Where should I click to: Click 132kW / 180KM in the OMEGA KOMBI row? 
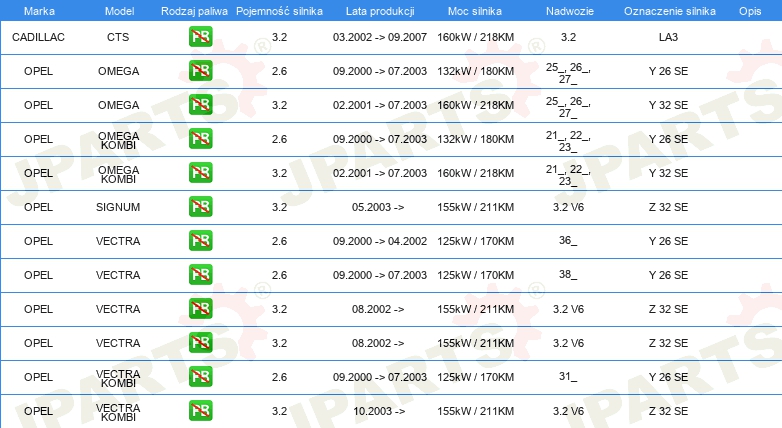click(x=476, y=139)
